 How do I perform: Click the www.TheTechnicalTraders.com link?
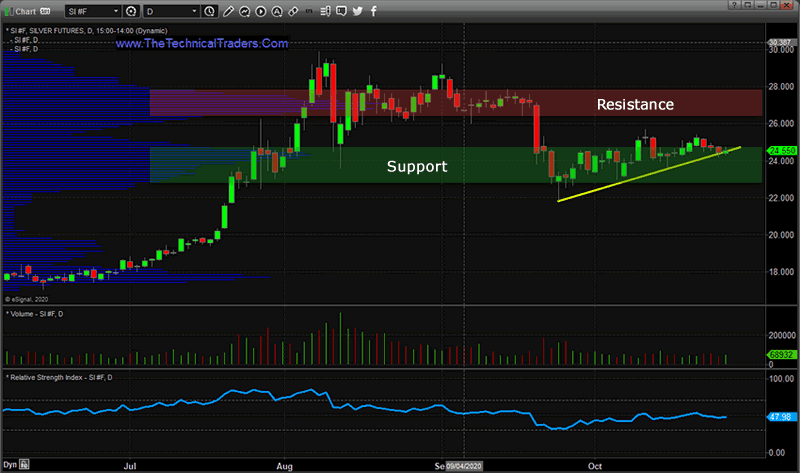[x=202, y=45]
